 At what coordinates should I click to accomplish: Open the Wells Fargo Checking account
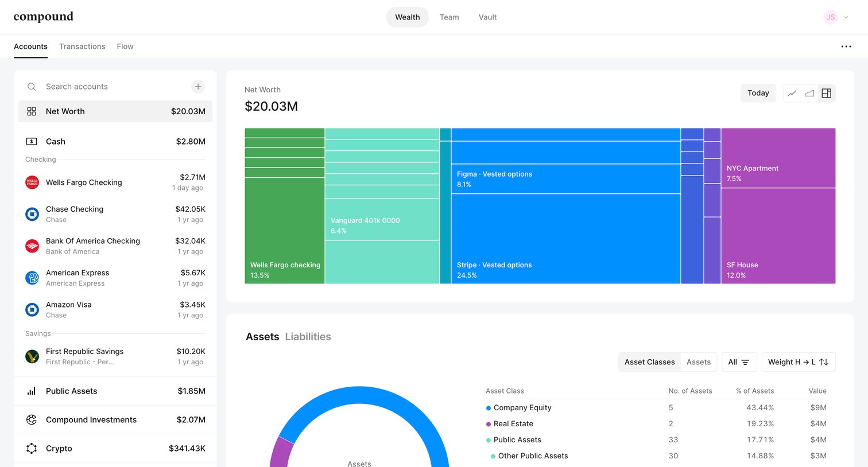click(115, 182)
